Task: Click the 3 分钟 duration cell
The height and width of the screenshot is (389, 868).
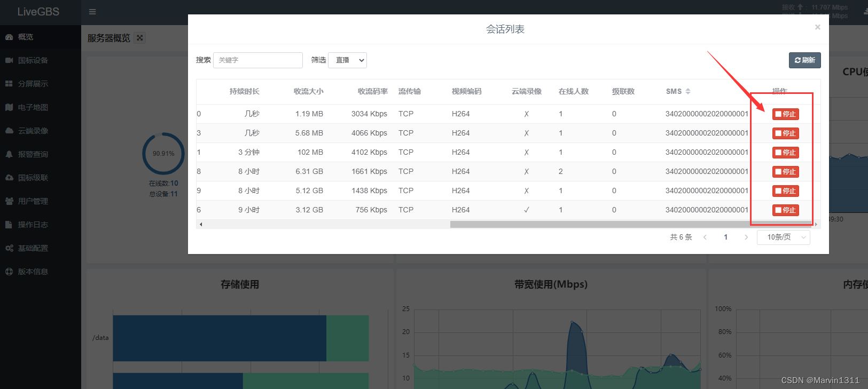Action: (249, 152)
